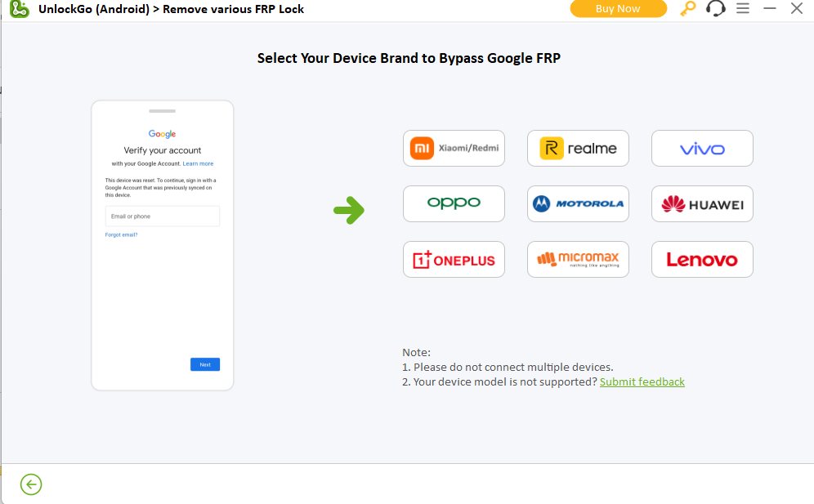
Task: Pick the OnePlus brand tile
Action: pyautogui.click(x=454, y=260)
